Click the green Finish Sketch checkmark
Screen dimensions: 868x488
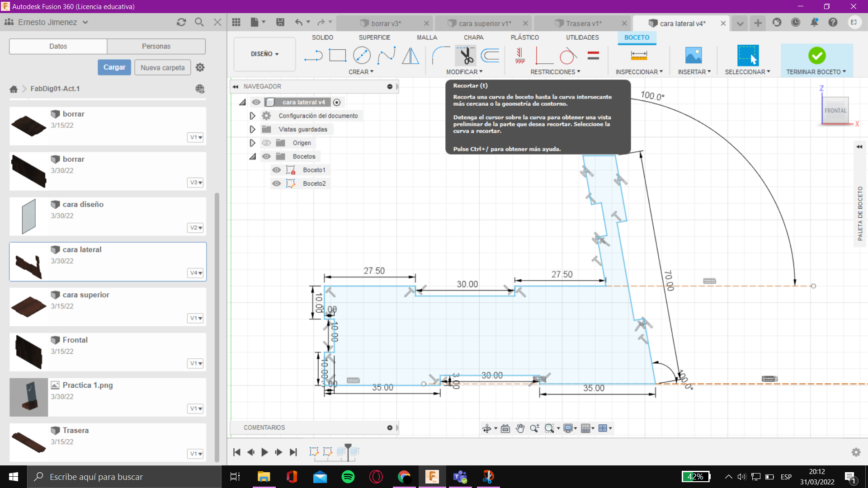click(816, 56)
